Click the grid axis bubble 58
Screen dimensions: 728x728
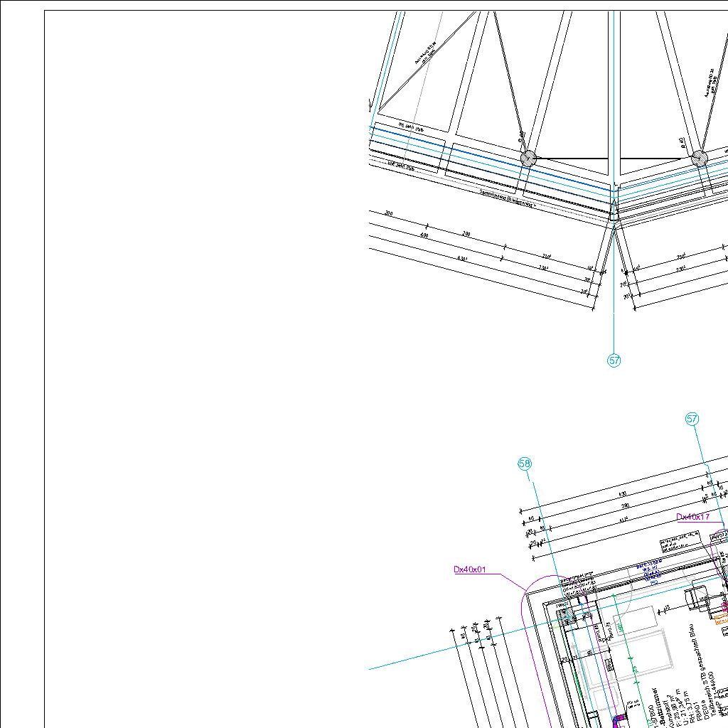pyautogui.click(x=525, y=464)
